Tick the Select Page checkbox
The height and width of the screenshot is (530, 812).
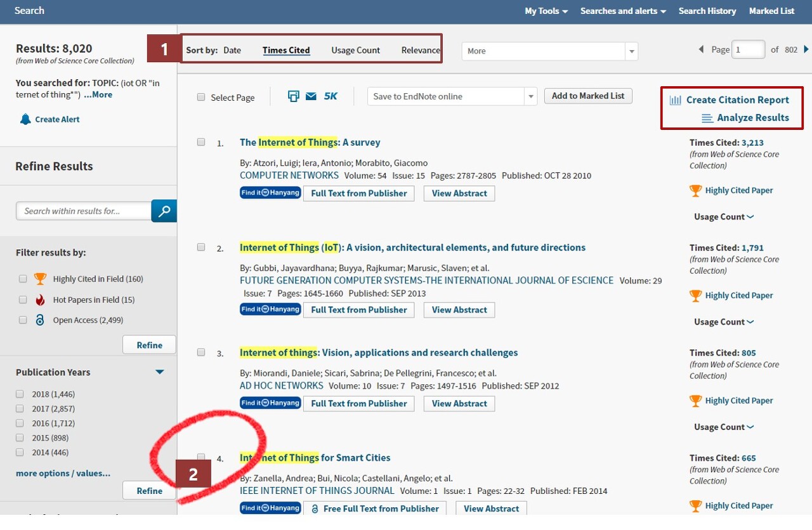[x=201, y=97]
